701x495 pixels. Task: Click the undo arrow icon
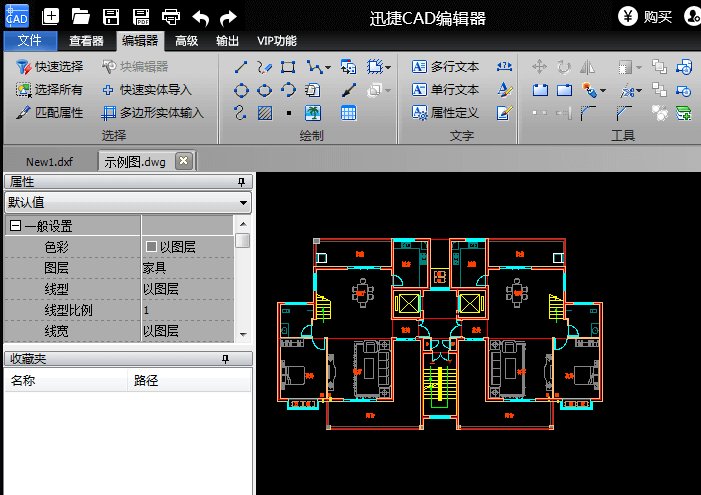[x=201, y=16]
